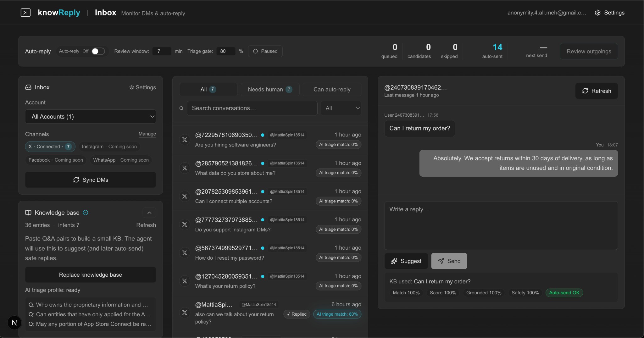The width and height of the screenshot is (644, 338).
Task: Open Settings via the top-right gear icon
Action: [597, 13]
